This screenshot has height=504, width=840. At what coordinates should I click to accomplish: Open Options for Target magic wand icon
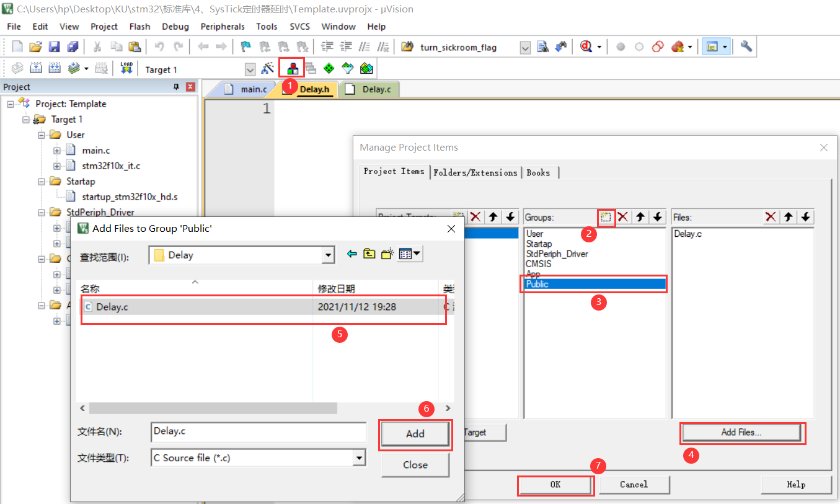tap(268, 69)
